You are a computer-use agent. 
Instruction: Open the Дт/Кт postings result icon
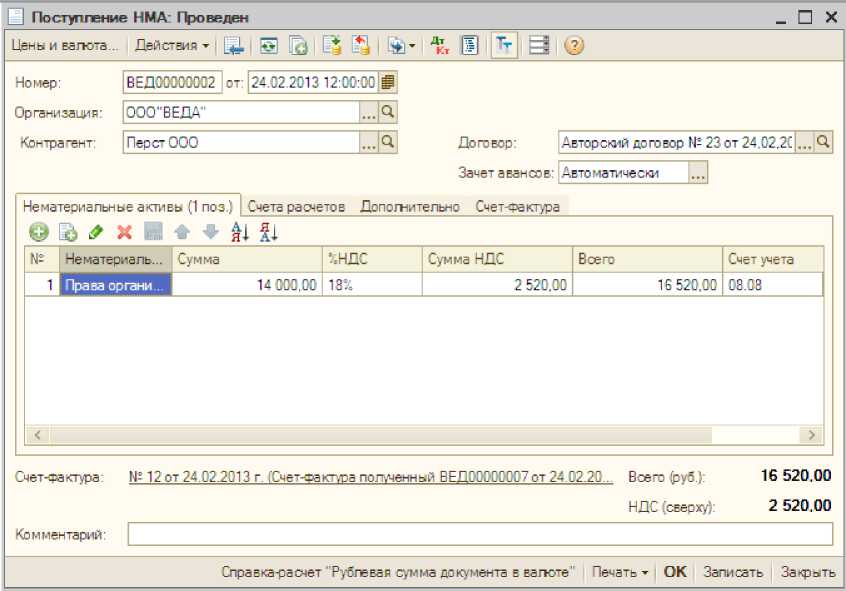tap(439, 46)
